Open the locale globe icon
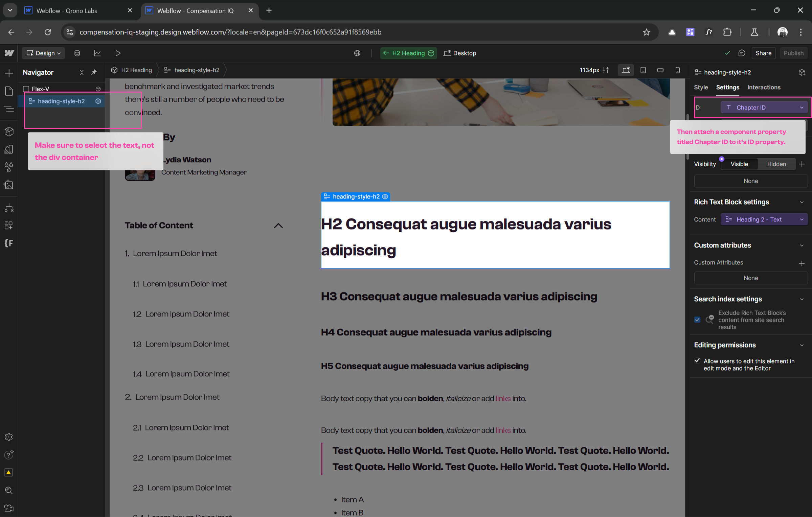This screenshot has height=517, width=812. pyautogui.click(x=357, y=53)
